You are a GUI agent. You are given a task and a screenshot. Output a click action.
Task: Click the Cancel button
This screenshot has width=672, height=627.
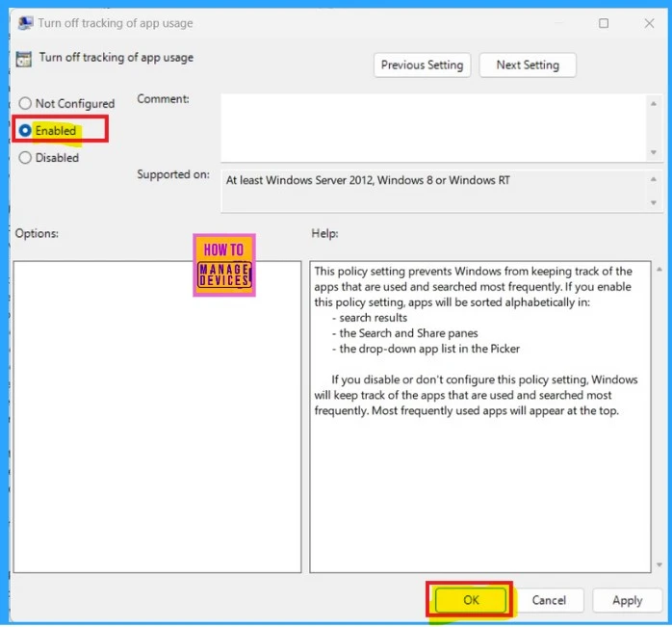click(549, 600)
